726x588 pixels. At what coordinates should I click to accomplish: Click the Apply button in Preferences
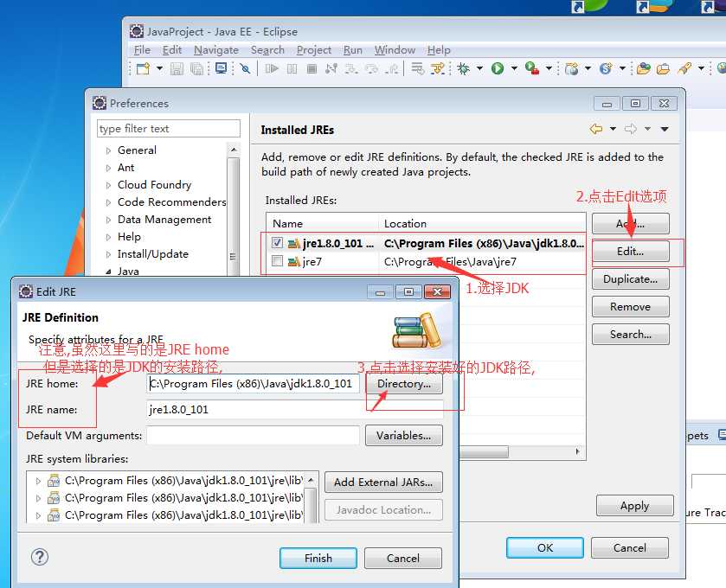tap(635, 506)
